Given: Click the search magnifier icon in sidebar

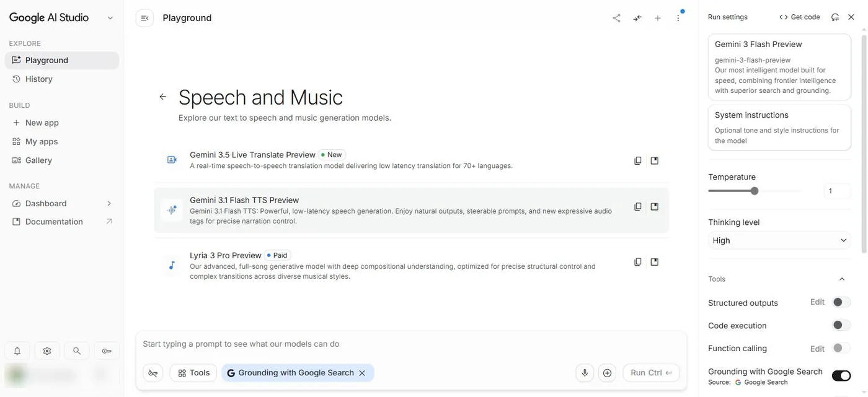Looking at the screenshot, I should (77, 351).
